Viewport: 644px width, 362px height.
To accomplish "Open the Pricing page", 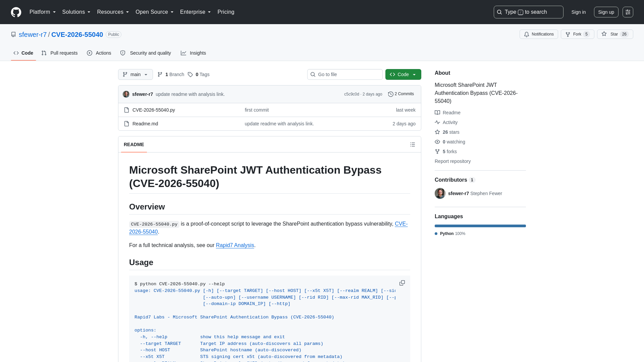I will click(226, 12).
